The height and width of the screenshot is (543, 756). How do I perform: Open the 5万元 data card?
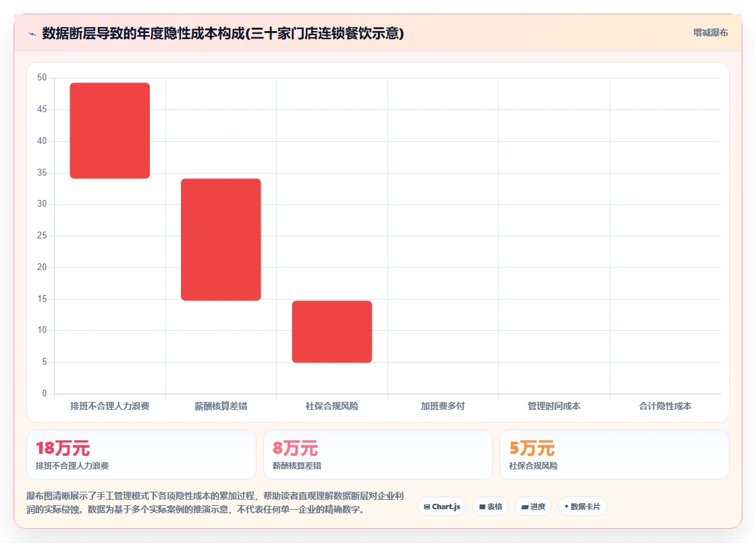[614, 455]
